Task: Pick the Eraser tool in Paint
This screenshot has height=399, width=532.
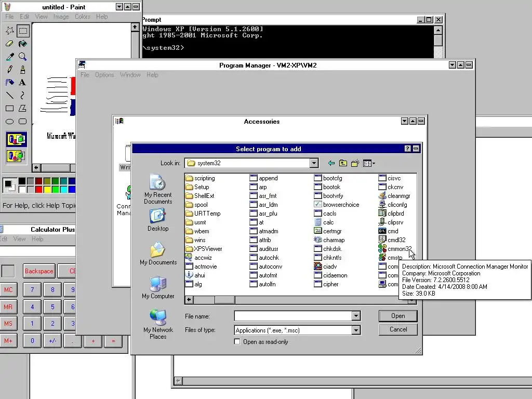Action: click(9, 44)
